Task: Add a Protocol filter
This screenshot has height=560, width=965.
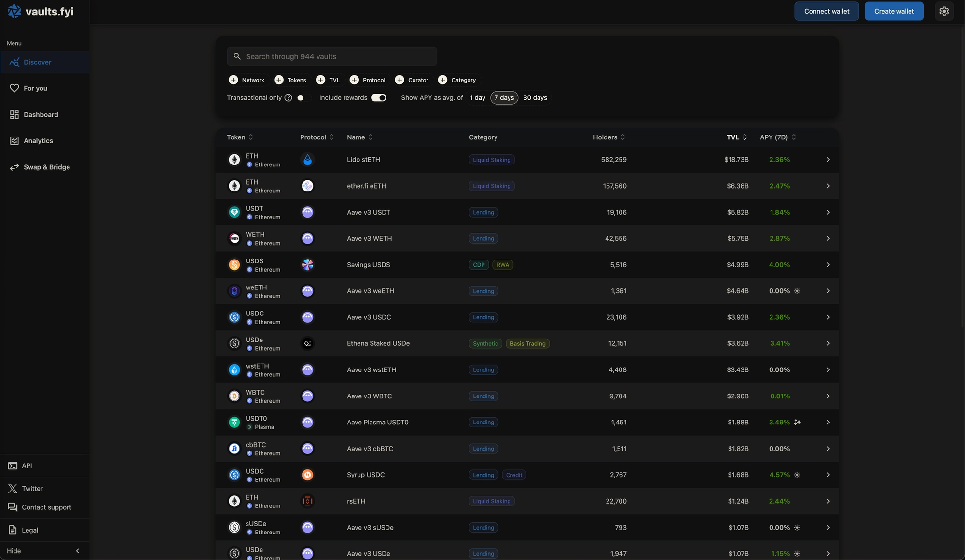Action: (368, 80)
